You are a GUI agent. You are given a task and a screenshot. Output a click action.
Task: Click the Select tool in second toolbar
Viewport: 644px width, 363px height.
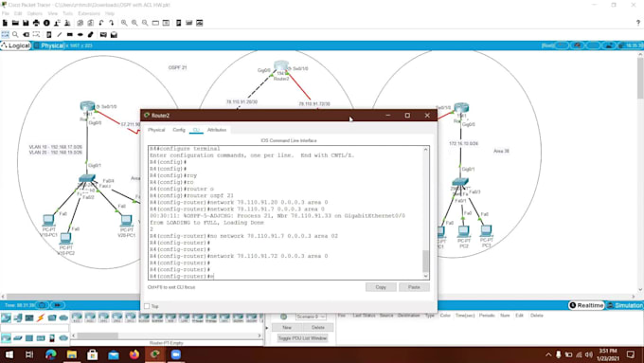5,34
